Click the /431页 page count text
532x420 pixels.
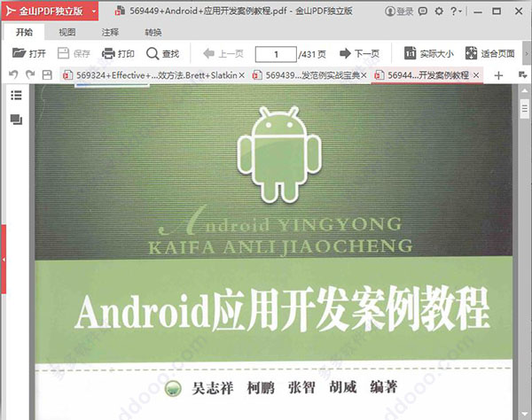pos(312,54)
